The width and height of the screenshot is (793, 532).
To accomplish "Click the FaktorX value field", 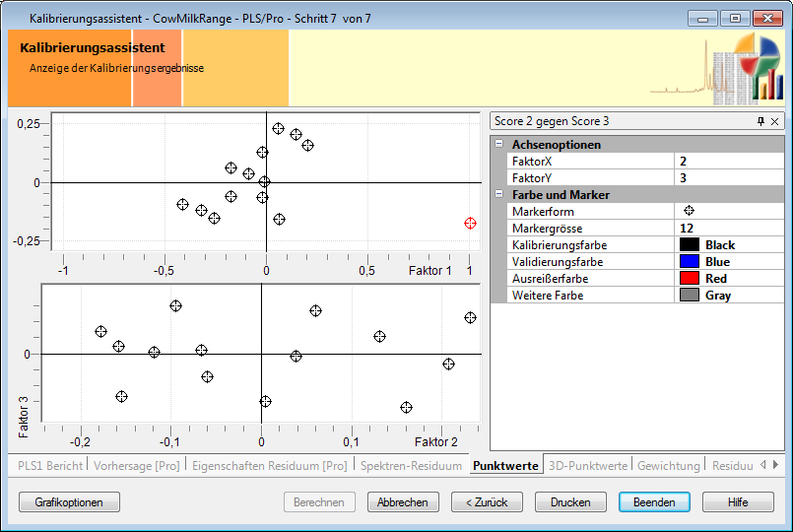I will pos(727,161).
